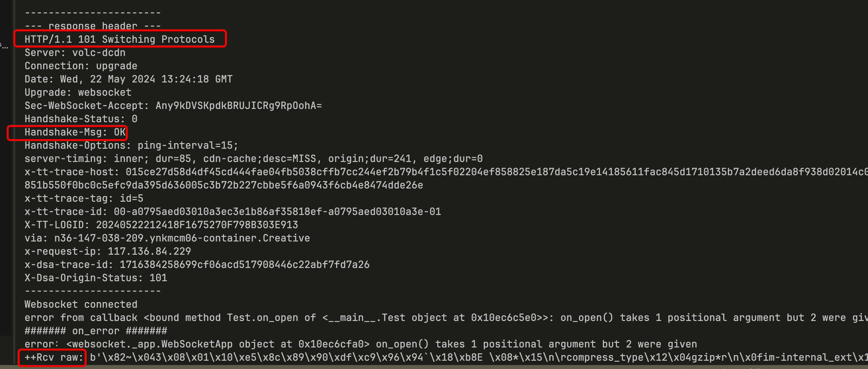Click the X-TT-LOGID value line
This screenshot has height=369, width=868.
click(x=161, y=225)
